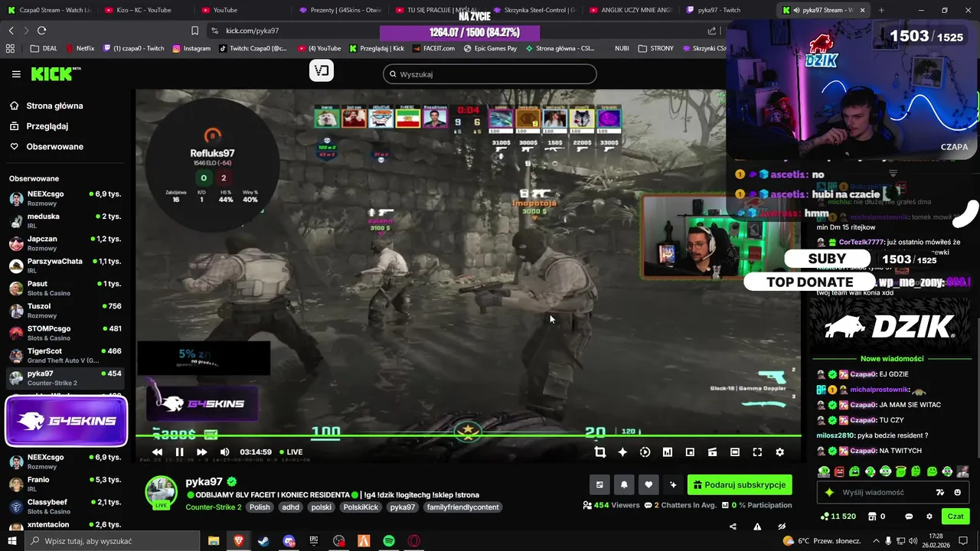Image resolution: width=980 pixels, height=551 pixels.
Task: Click the Wyszukaj search field
Action: coord(490,74)
